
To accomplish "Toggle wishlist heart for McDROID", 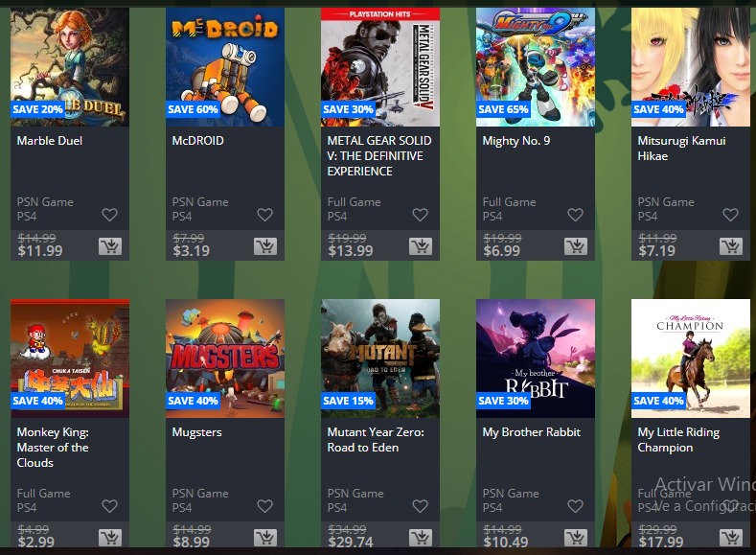I will click(265, 215).
